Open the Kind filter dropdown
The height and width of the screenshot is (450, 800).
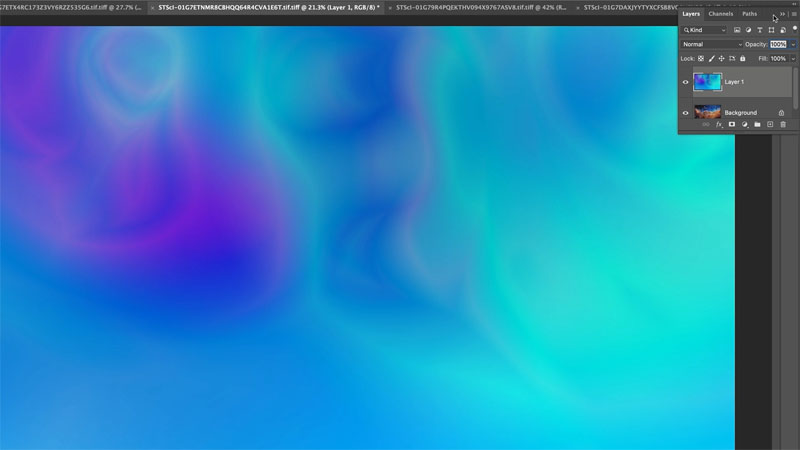pyautogui.click(x=704, y=30)
